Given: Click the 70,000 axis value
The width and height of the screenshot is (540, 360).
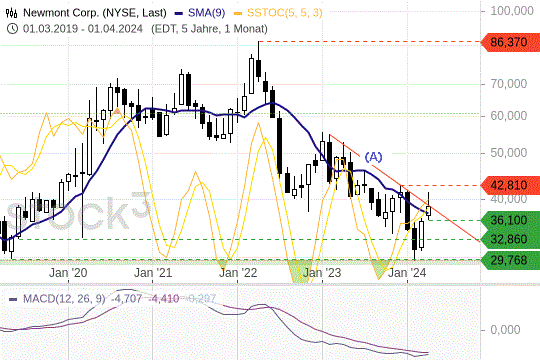Looking at the screenshot, I should (508, 84).
